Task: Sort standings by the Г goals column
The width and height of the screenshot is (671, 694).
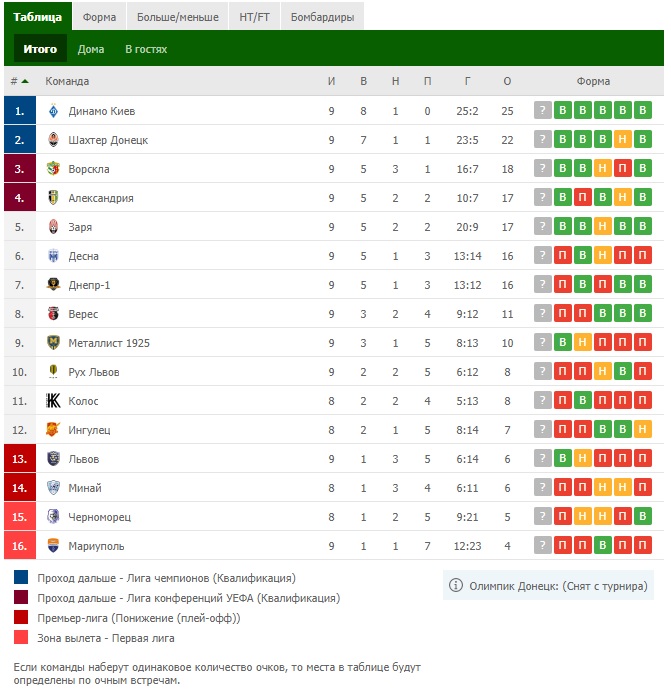Action: 467,81
